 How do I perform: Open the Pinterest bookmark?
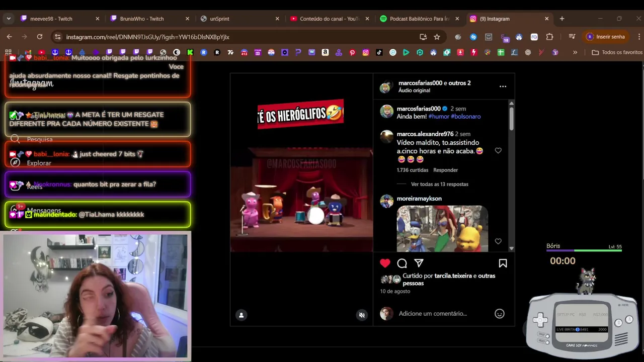(352, 52)
